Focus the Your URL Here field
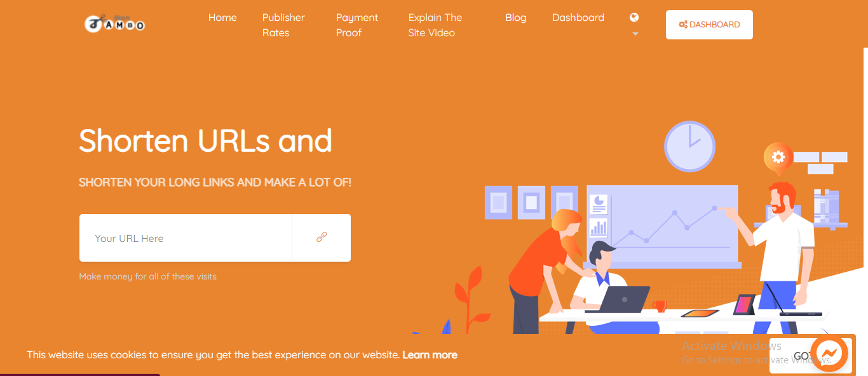Image resolution: width=868 pixels, height=376 pixels. click(186, 238)
